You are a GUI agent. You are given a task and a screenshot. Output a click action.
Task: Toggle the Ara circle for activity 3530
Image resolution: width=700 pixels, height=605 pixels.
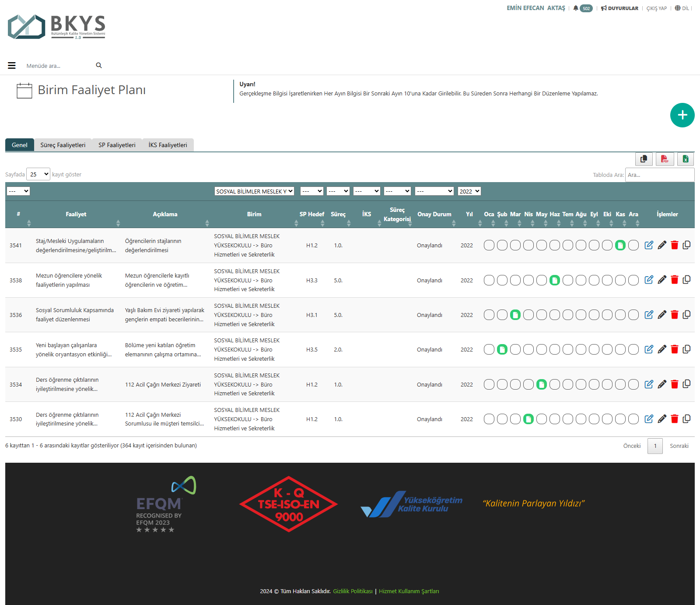pos(633,419)
